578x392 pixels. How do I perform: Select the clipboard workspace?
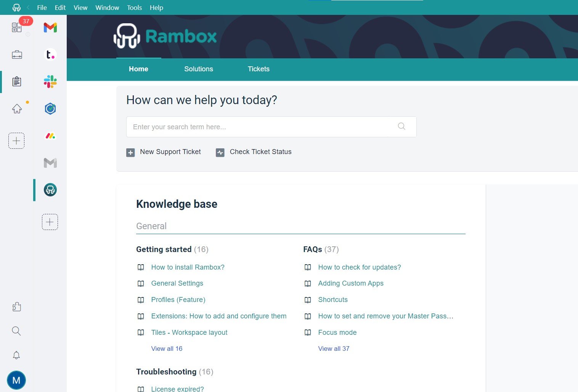[17, 82]
